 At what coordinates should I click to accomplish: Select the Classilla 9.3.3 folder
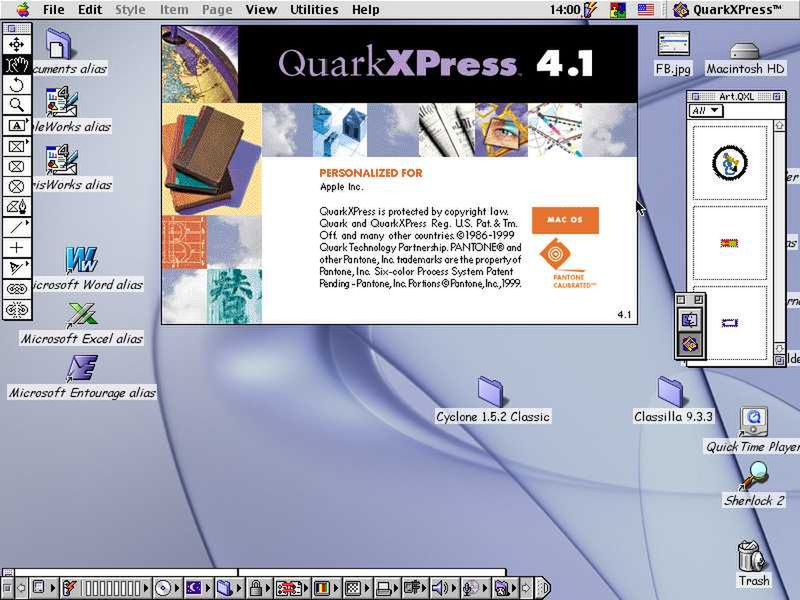[672, 401]
